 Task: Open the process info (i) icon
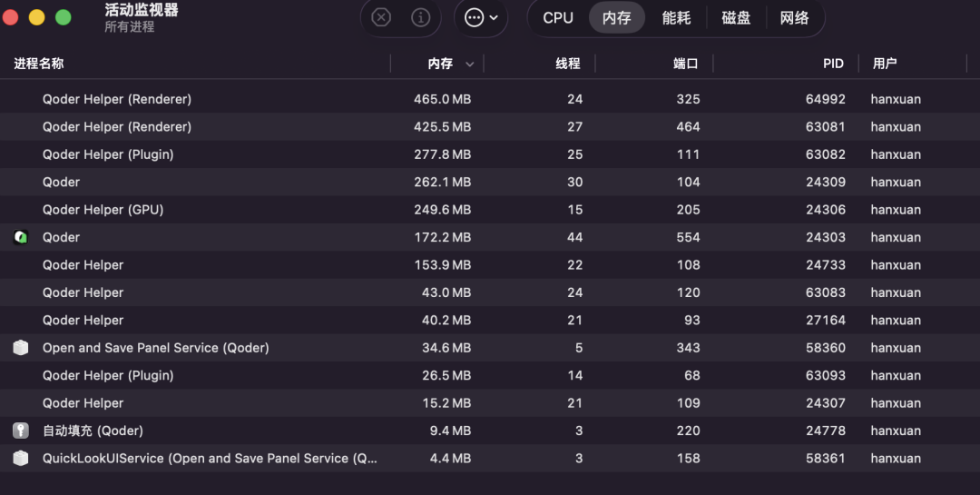click(421, 17)
